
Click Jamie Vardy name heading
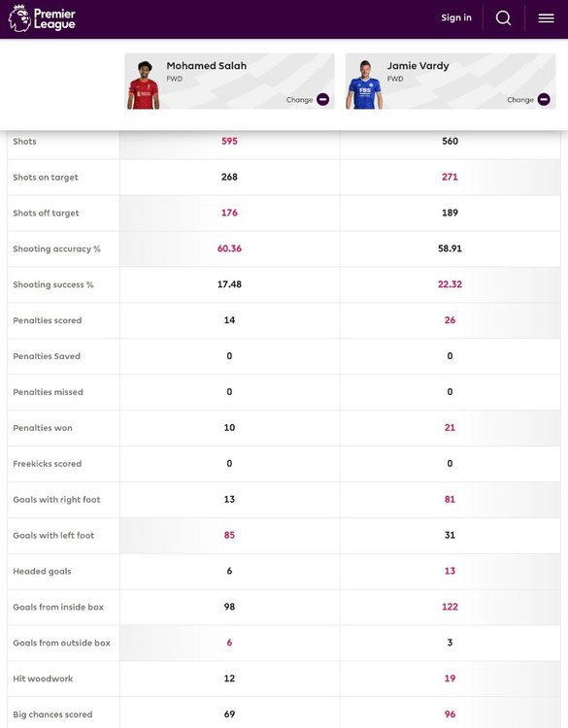418,66
